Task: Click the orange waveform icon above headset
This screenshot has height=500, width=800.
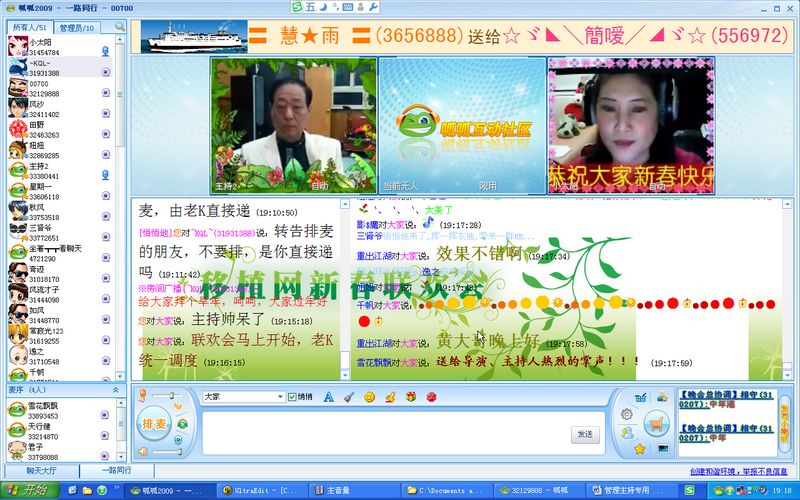Action: (x=178, y=407)
